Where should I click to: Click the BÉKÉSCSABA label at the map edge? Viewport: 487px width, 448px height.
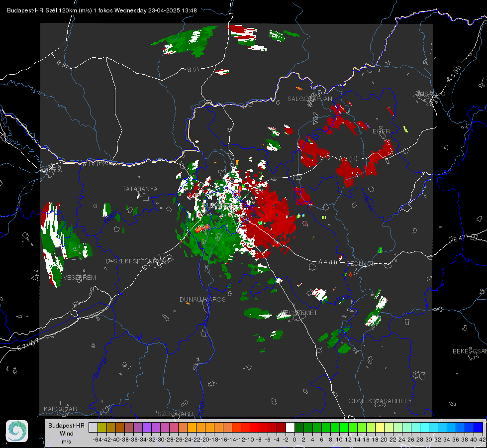point(470,351)
